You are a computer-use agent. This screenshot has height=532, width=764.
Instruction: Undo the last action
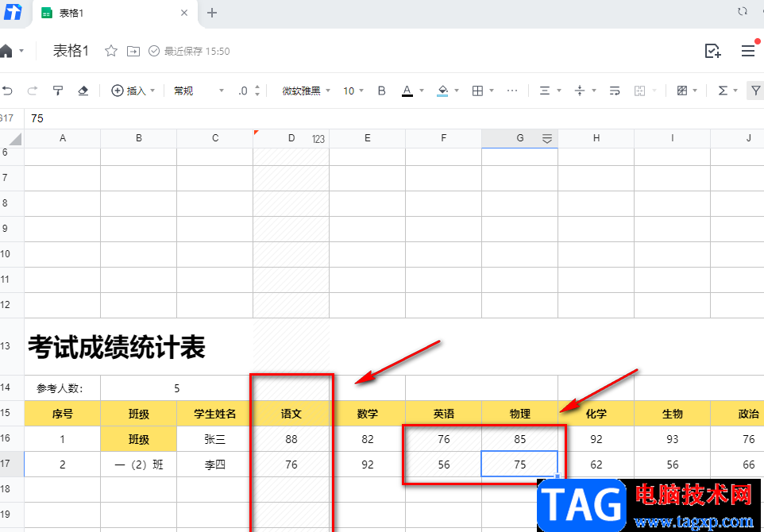[x=7, y=91]
